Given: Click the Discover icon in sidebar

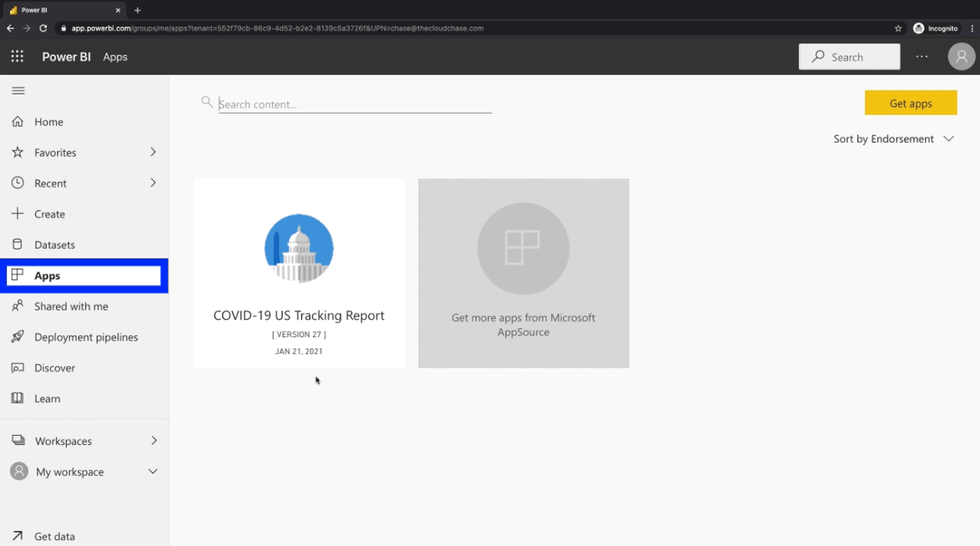Looking at the screenshot, I should 18,367.
